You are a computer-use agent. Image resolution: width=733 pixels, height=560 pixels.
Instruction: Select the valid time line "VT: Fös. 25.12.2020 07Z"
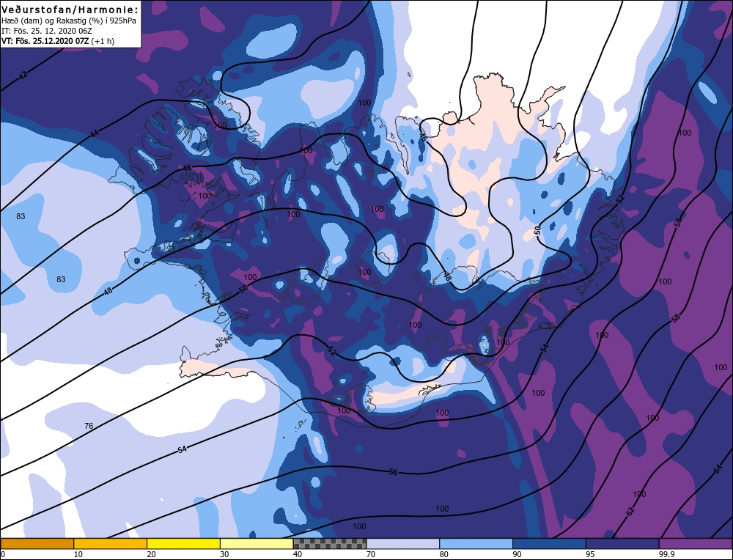[45, 41]
